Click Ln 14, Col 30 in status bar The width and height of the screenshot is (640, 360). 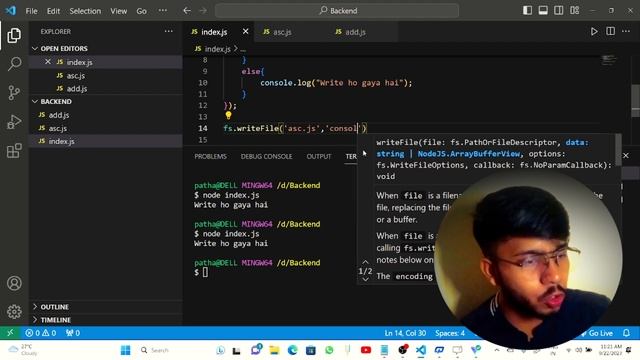coord(405,333)
